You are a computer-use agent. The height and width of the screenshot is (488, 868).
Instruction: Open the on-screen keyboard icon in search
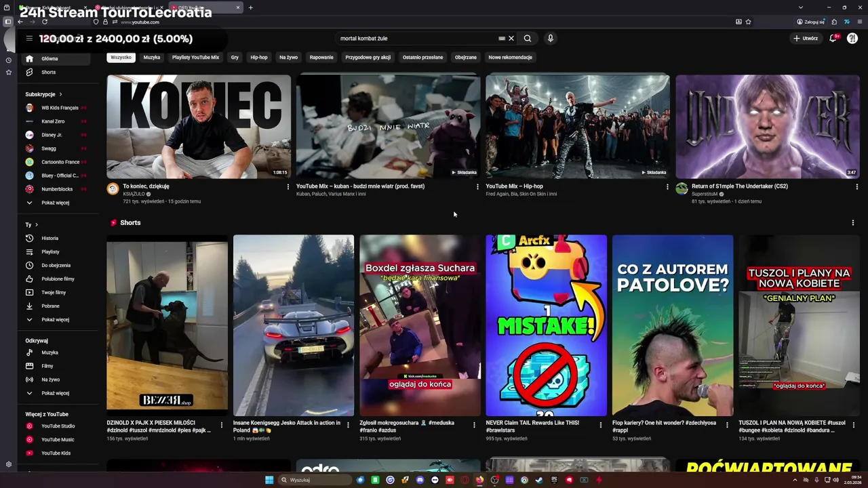502,39
